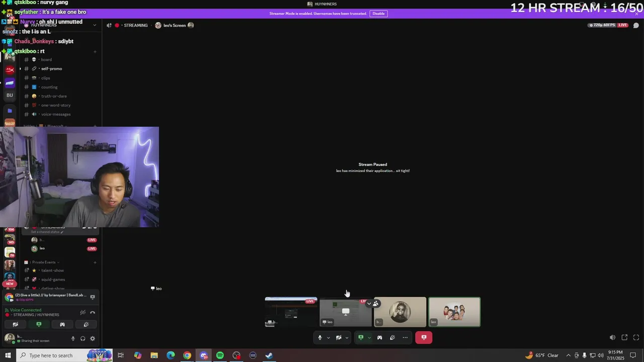644x362 pixels.
Task: Pop out the stream window
Action: [x=624, y=337]
